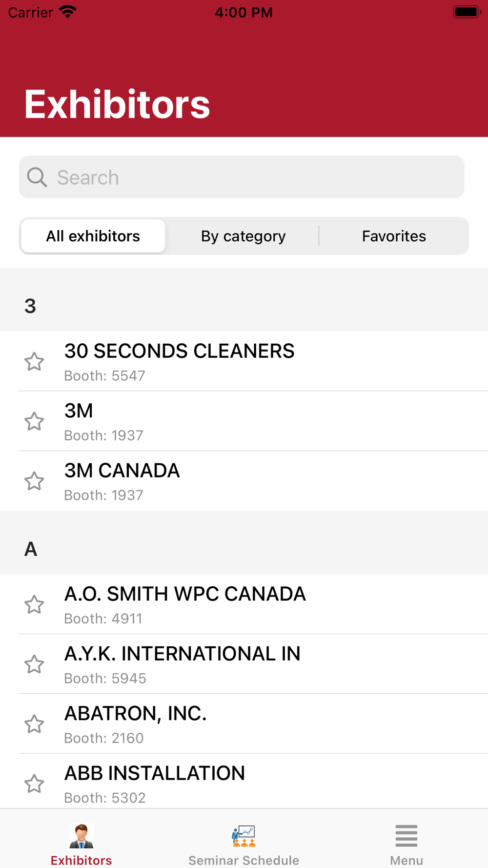The width and height of the screenshot is (488, 868).
Task: Focus the Search input field
Action: pos(254,177)
